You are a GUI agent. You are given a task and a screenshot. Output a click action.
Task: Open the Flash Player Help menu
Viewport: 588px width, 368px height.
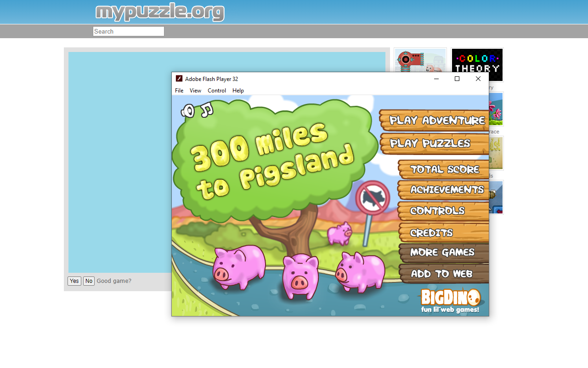(x=238, y=91)
